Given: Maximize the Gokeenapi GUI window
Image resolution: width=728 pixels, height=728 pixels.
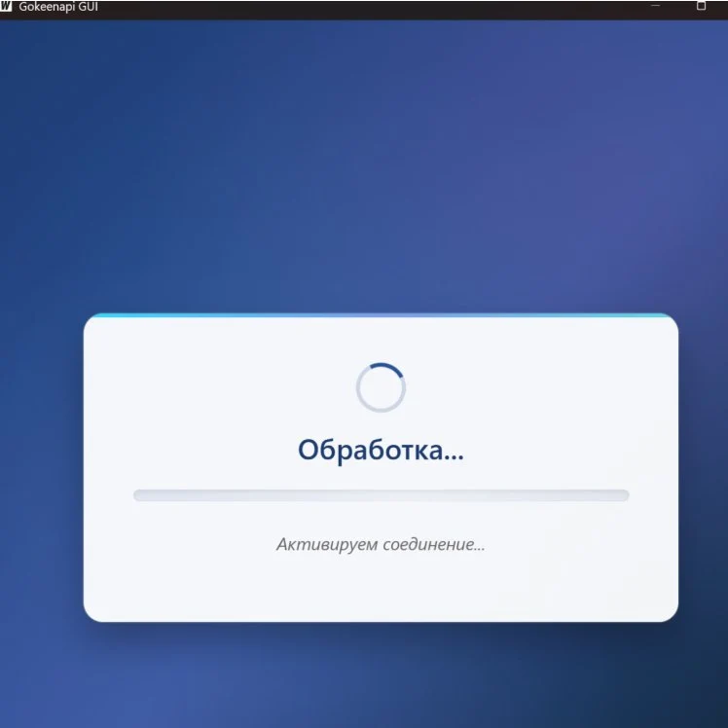Looking at the screenshot, I should (701, 6).
